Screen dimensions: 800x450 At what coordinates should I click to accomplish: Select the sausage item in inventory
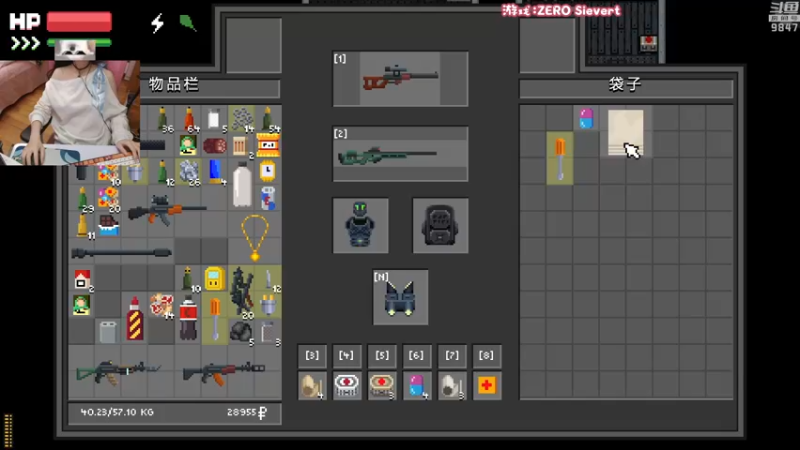click(215, 146)
